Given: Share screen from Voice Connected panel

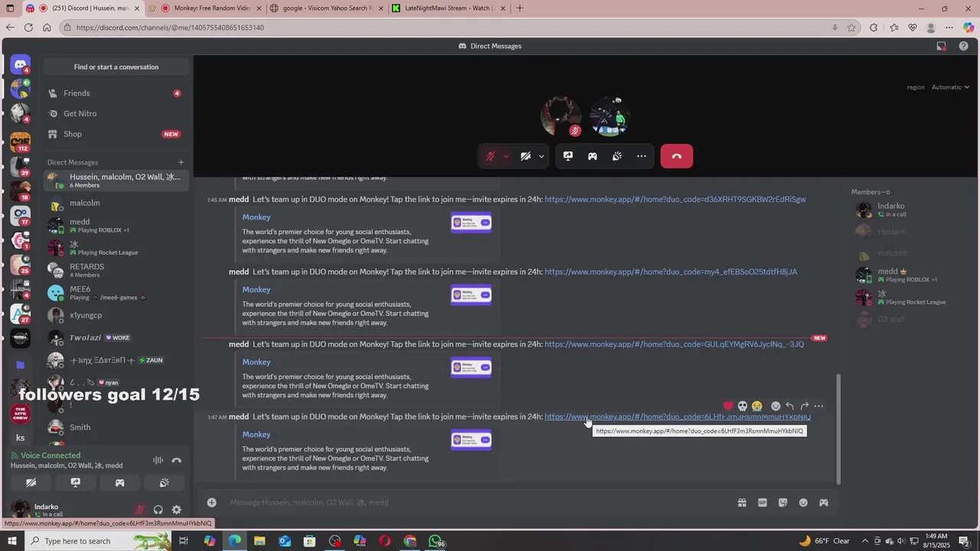Looking at the screenshot, I should [x=76, y=483].
